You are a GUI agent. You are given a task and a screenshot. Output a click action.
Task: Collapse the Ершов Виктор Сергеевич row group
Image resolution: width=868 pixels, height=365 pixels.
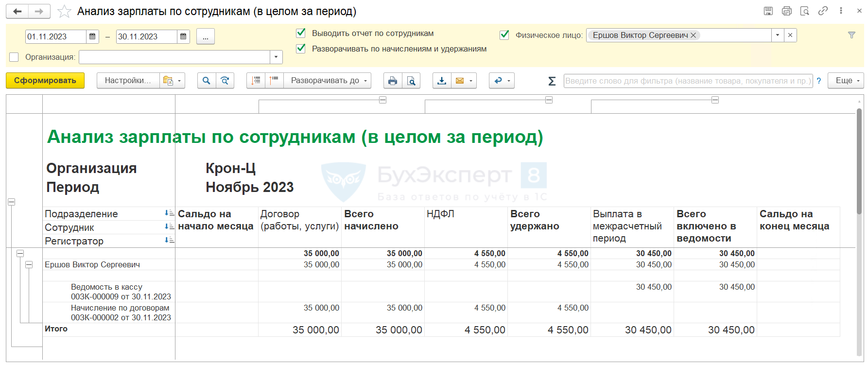pyautogui.click(x=29, y=265)
